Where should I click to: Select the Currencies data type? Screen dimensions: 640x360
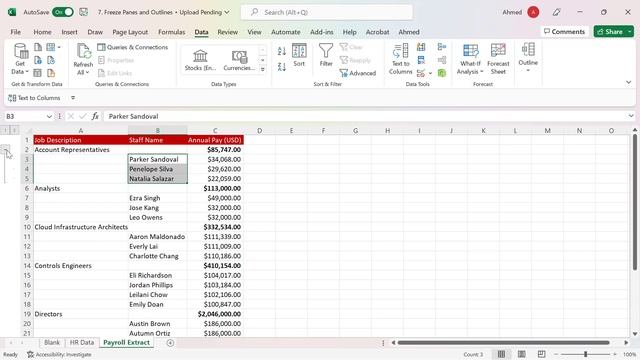[239, 60]
